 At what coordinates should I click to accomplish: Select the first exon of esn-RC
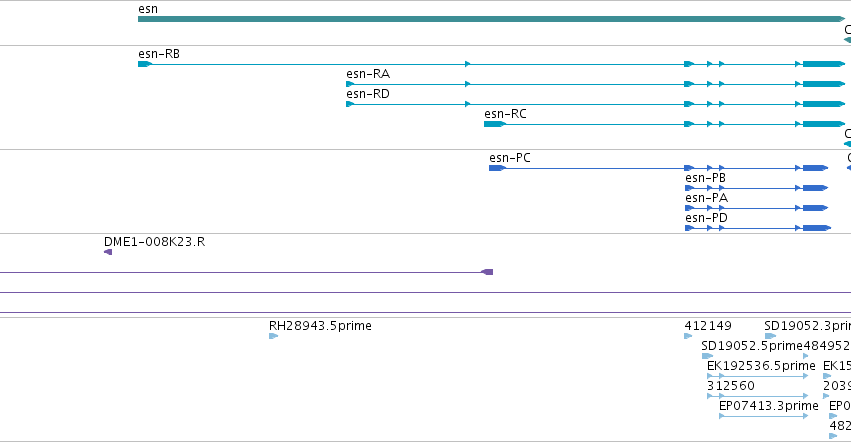coord(495,124)
